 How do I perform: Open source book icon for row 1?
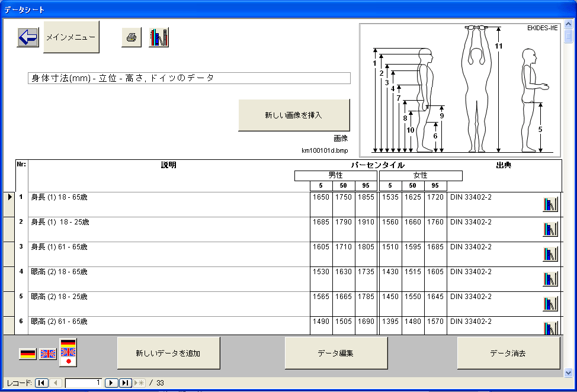coord(550,205)
